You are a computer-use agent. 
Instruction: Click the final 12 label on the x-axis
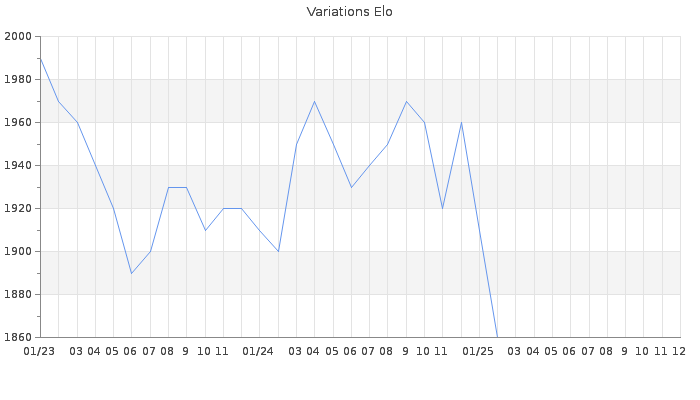click(679, 352)
